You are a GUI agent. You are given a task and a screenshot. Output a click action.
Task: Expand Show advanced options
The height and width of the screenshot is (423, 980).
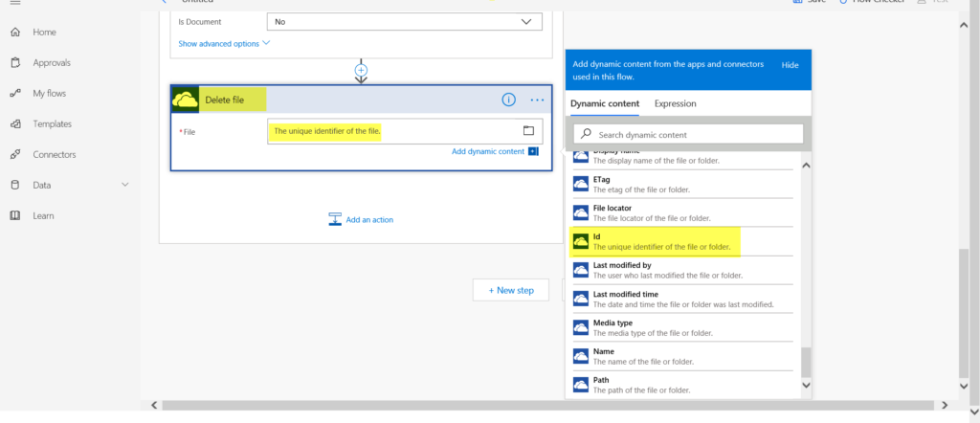point(224,43)
